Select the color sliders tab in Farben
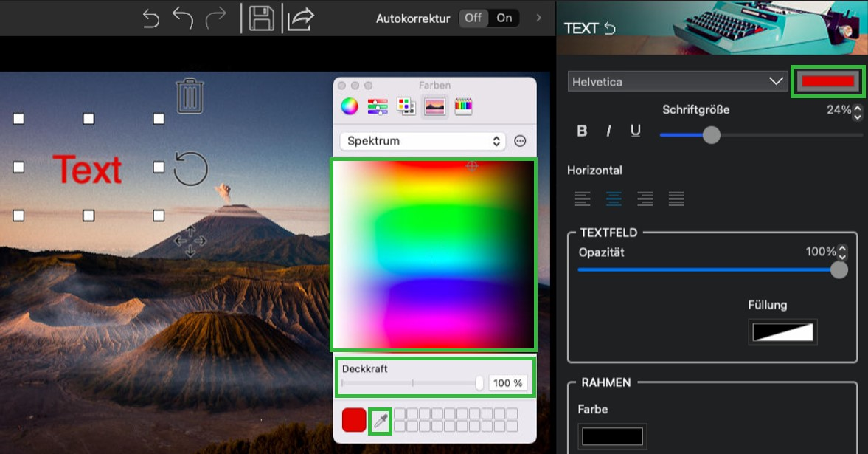This screenshot has width=868, height=454. [378, 106]
